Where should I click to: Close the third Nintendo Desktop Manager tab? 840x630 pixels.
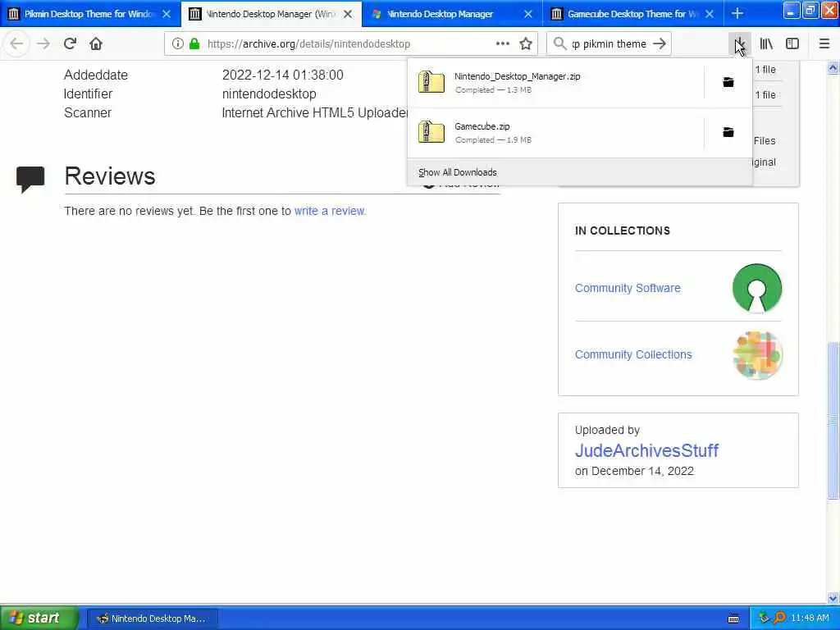click(528, 14)
